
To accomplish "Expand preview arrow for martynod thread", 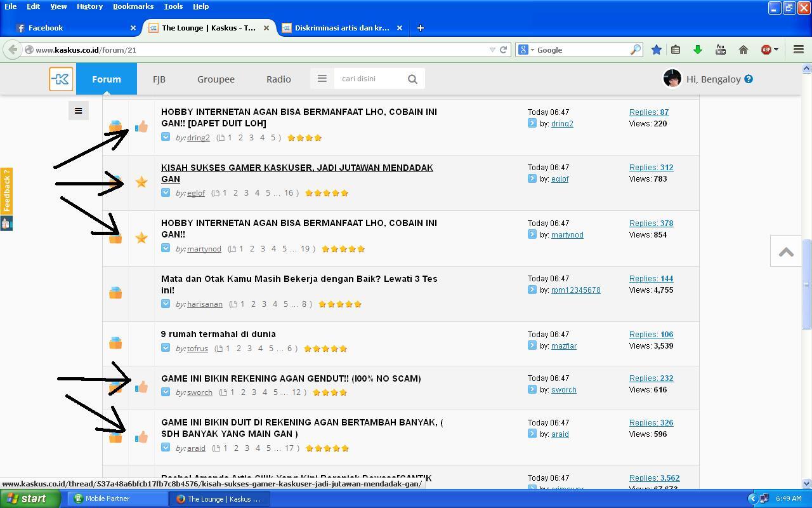I will 166,248.
